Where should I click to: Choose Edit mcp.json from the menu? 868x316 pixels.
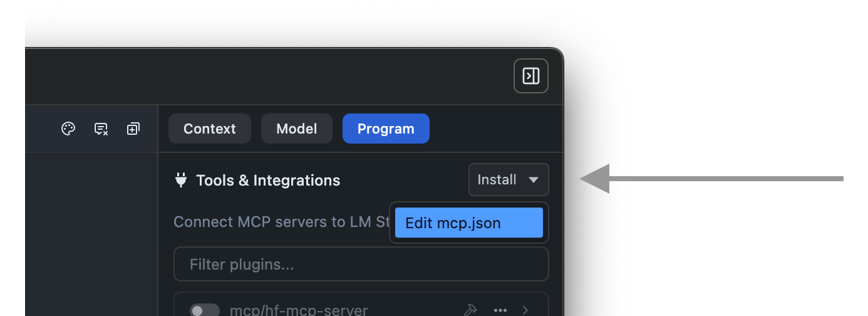[x=468, y=223]
